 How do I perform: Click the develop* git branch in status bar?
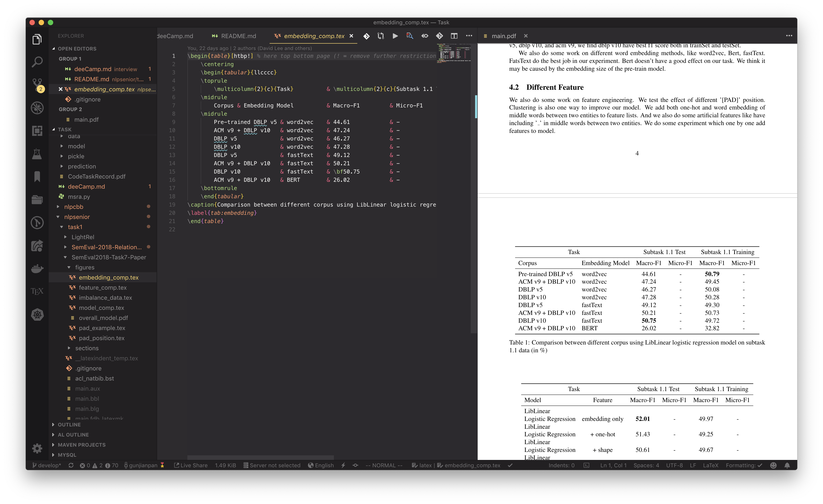[47, 465]
